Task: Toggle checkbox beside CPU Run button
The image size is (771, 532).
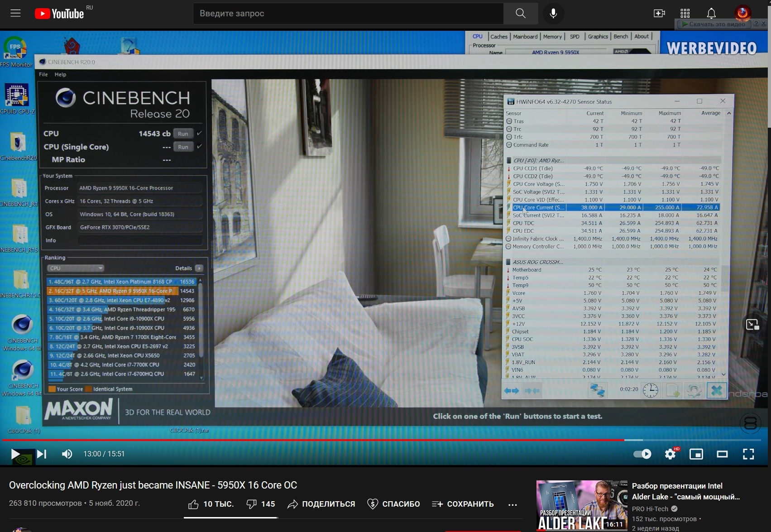Action: (199, 133)
